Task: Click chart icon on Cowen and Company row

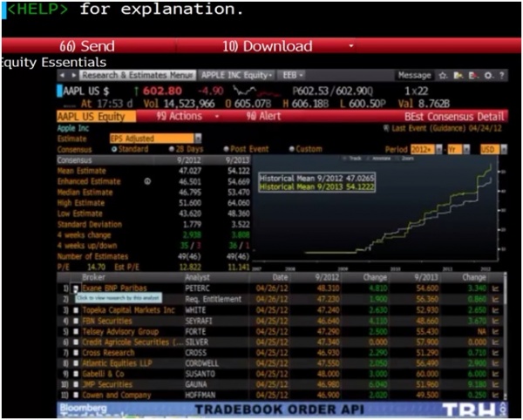Action: click(x=495, y=395)
